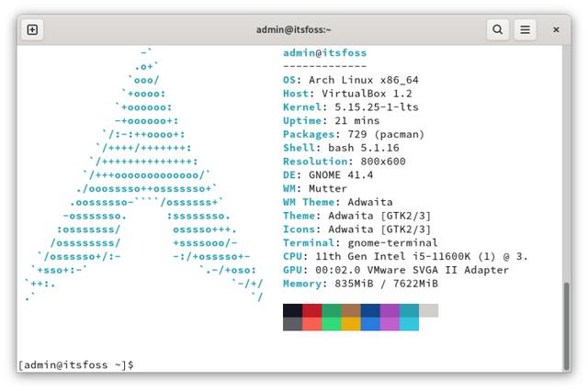Click the Kernel line '5.15.25-1-lts'
The width and height of the screenshot is (588, 391).
(x=351, y=107)
